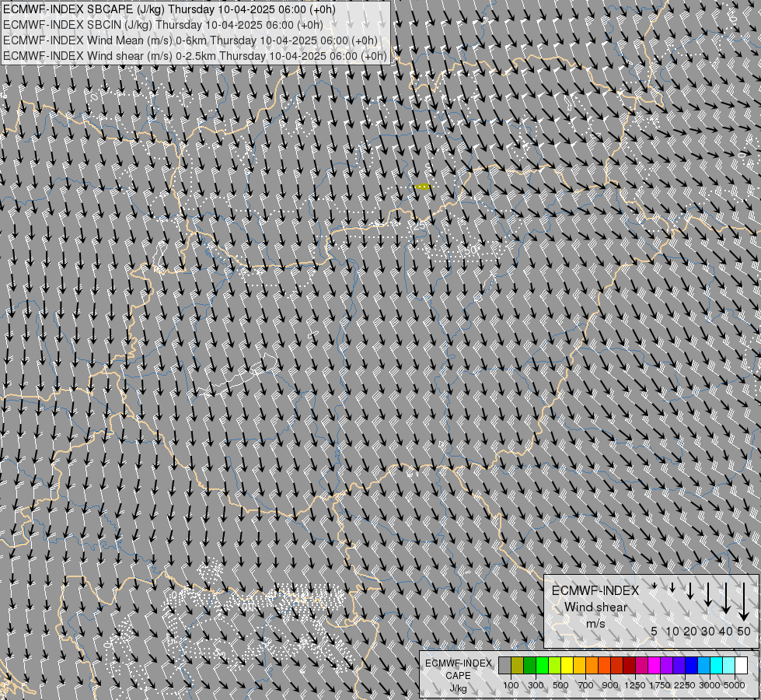Click the 500 label under CAPE colorbar
This screenshot has width=761, height=700.
560,685
